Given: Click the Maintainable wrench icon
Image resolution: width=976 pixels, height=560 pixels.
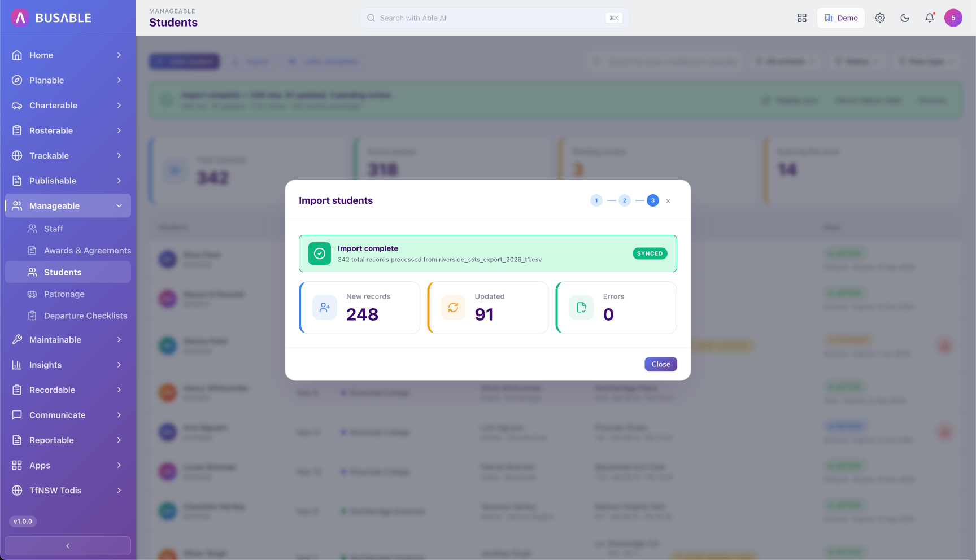Looking at the screenshot, I should pos(17,340).
